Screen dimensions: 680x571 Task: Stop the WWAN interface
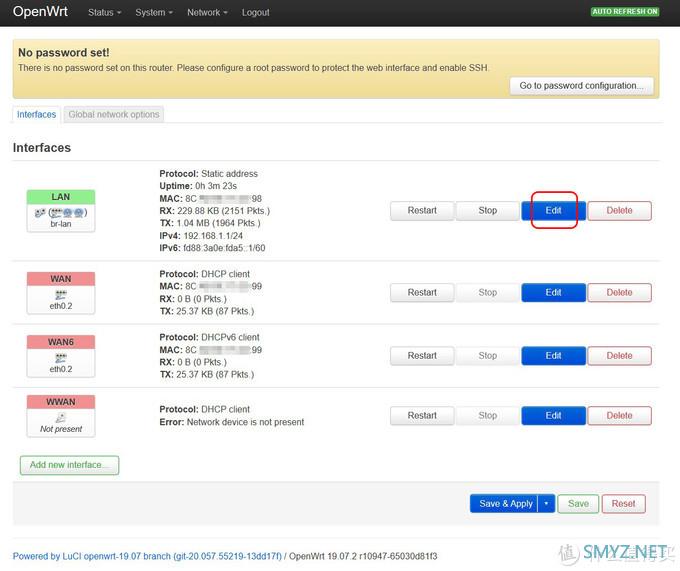pyautogui.click(x=487, y=416)
